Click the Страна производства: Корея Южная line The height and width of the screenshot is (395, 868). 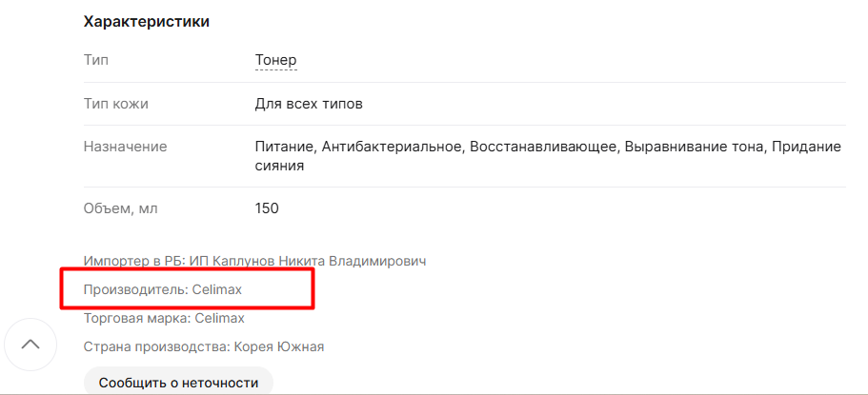click(204, 346)
